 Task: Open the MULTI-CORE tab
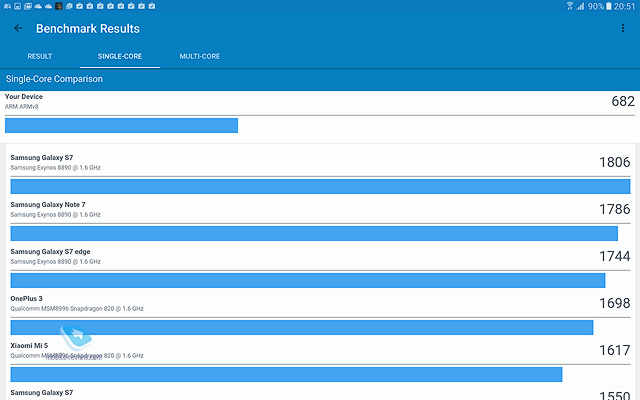[x=200, y=56]
